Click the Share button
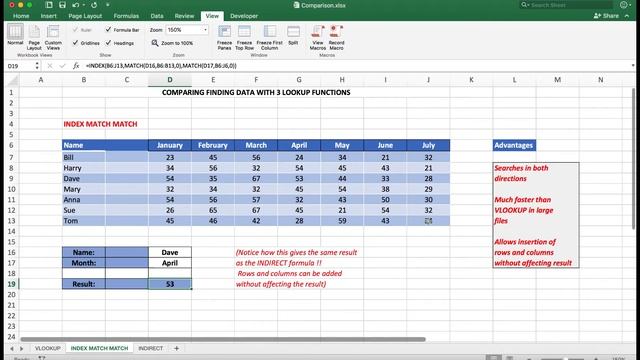This screenshot has height=360, width=640. coord(606,16)
